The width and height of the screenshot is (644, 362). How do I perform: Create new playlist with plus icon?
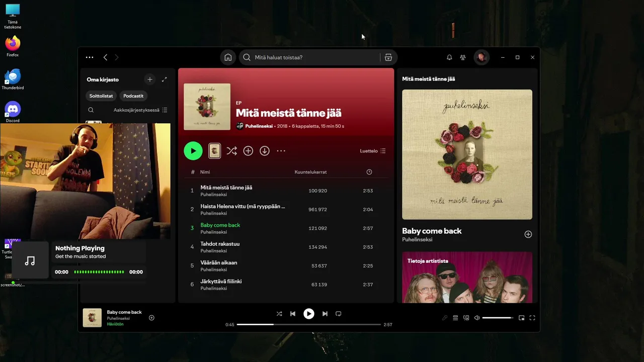point(149,79)
